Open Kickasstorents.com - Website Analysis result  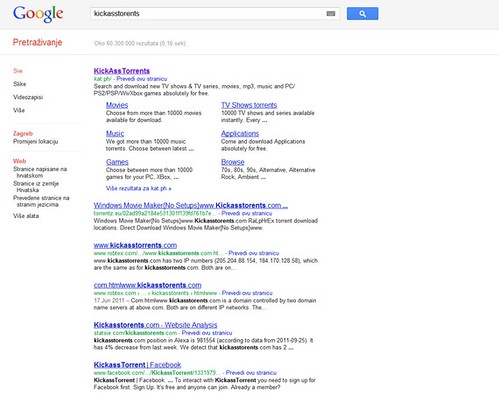[155, 325]
